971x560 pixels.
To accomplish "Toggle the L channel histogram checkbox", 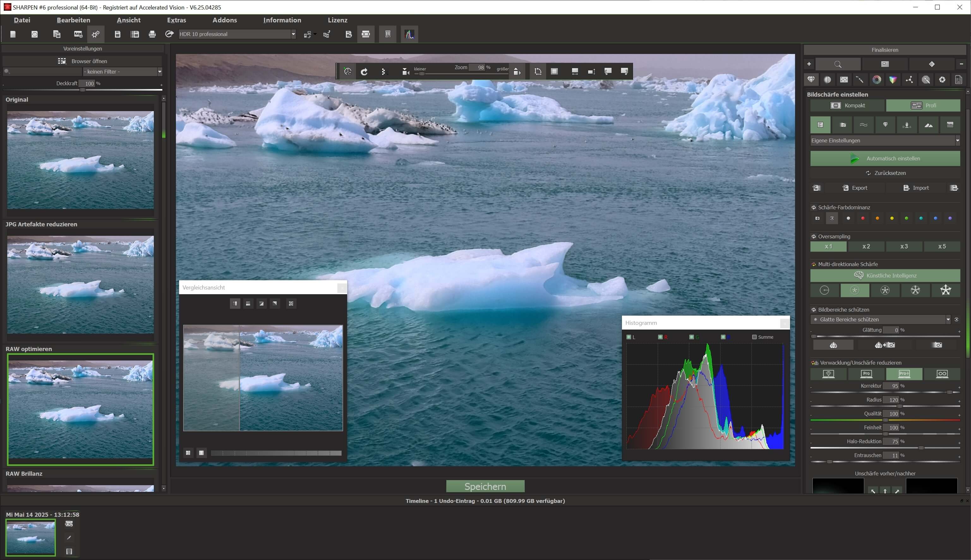I will click(629, 337).
